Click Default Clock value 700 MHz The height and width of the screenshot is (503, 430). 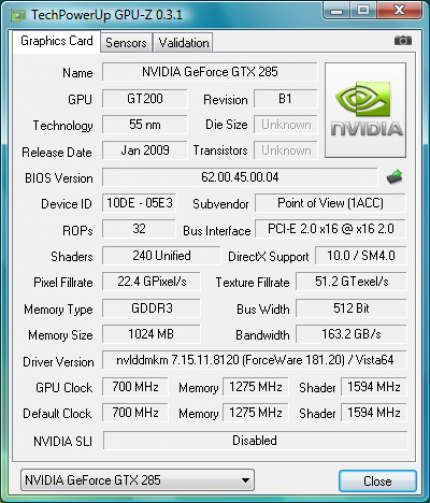(x=135, y=413)
